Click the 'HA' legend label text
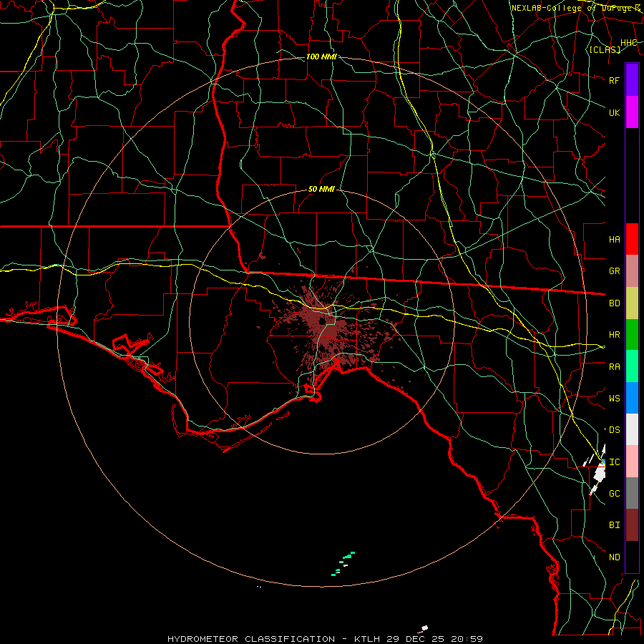 (x=615, y=240)
